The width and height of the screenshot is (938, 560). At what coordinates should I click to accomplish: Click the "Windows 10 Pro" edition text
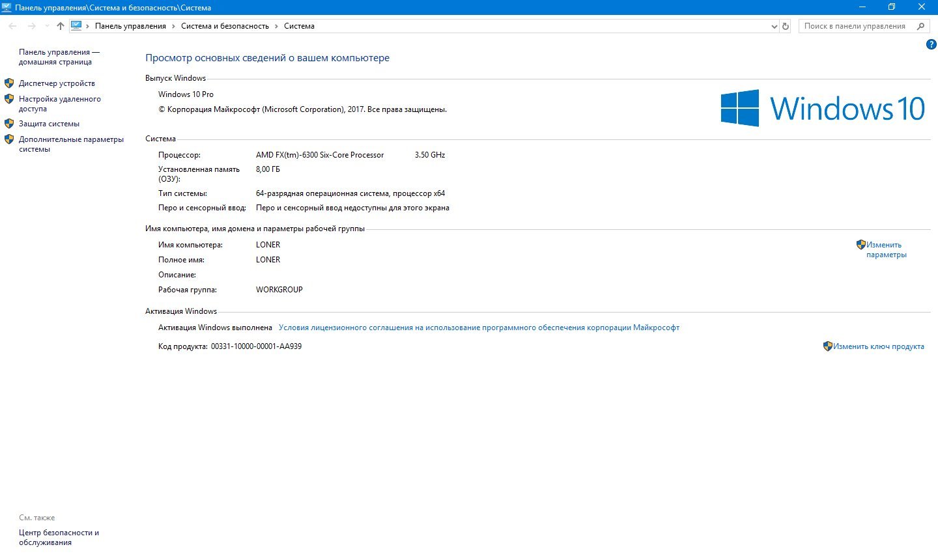pos(186,94)
